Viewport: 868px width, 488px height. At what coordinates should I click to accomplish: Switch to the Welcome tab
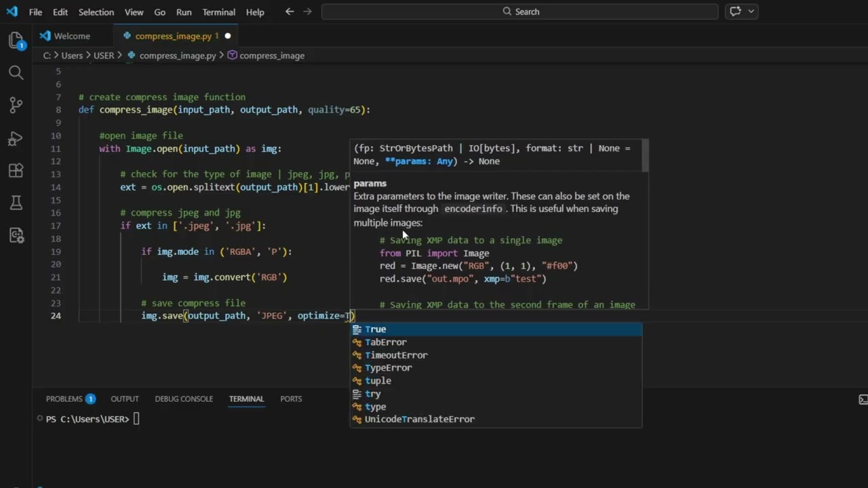point(71,36)
